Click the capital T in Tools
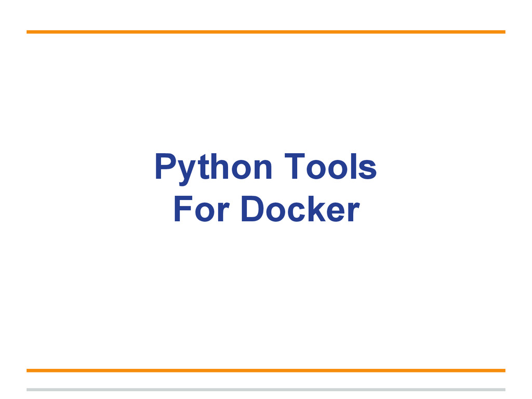This screenshot has height=399, width=532. [x=295, y=166]
